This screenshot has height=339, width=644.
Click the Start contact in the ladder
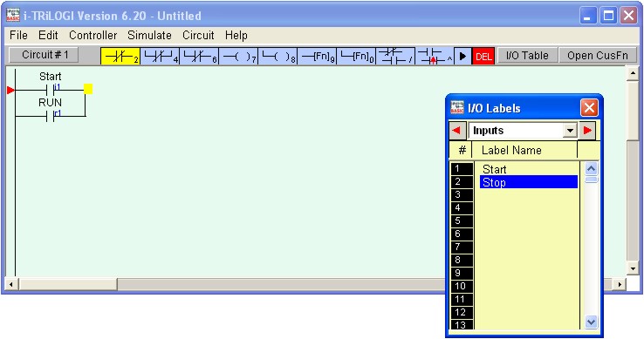(50, 90)
